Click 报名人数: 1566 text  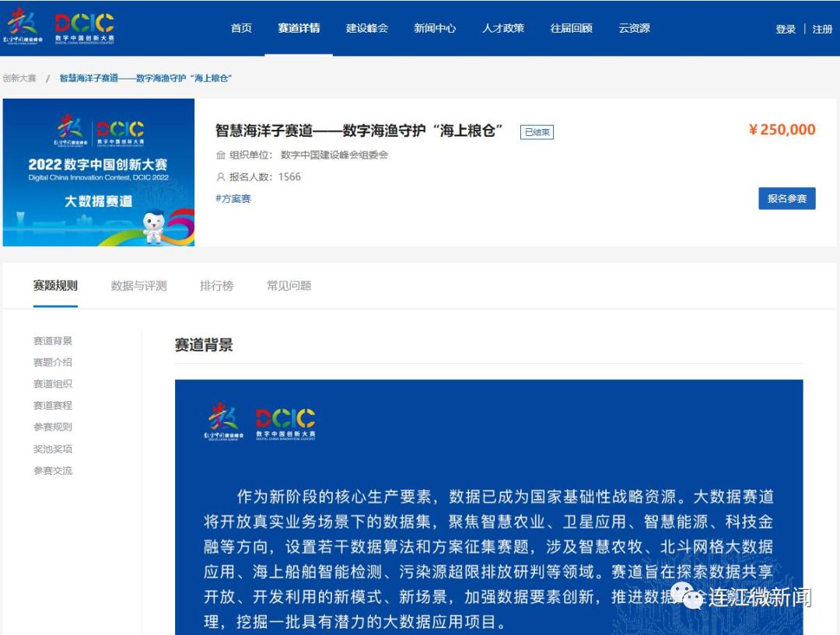264,177
